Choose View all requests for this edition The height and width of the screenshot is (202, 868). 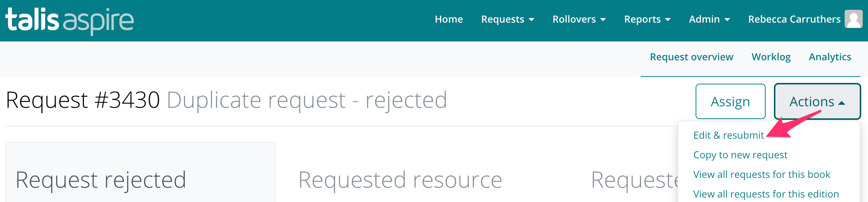coord(766,194)
